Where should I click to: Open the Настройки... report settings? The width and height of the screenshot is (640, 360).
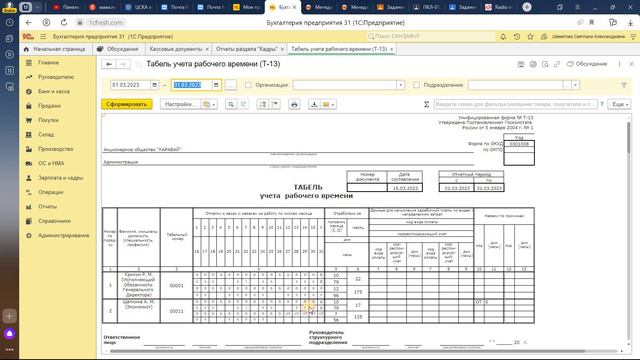[179, 104]
